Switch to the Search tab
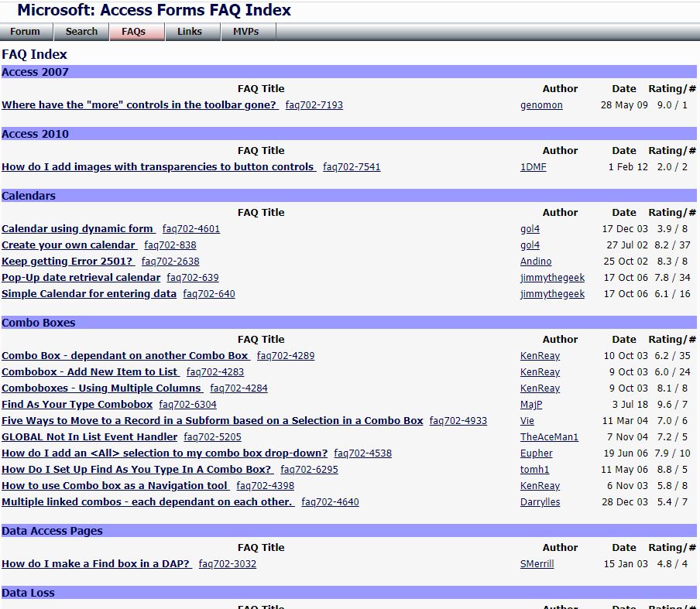 [81, 32]
